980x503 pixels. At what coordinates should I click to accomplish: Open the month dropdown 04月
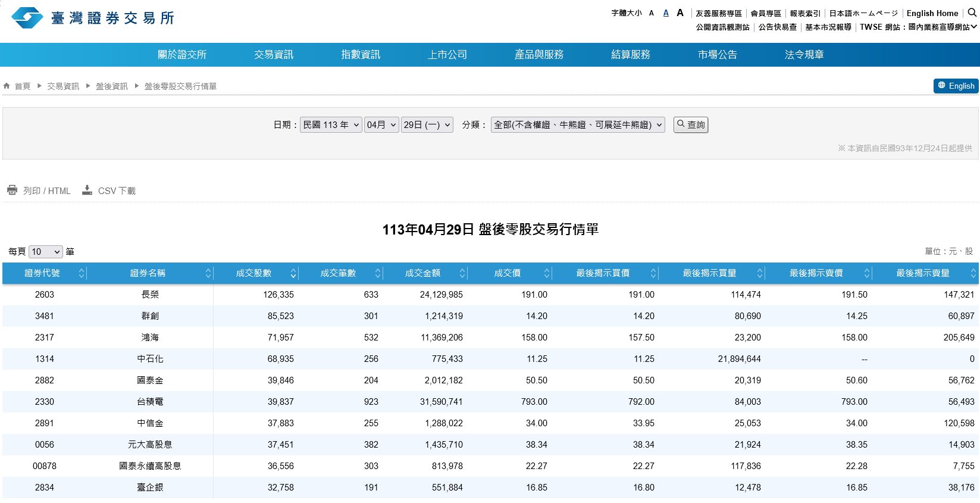click(x=381, y=124)
